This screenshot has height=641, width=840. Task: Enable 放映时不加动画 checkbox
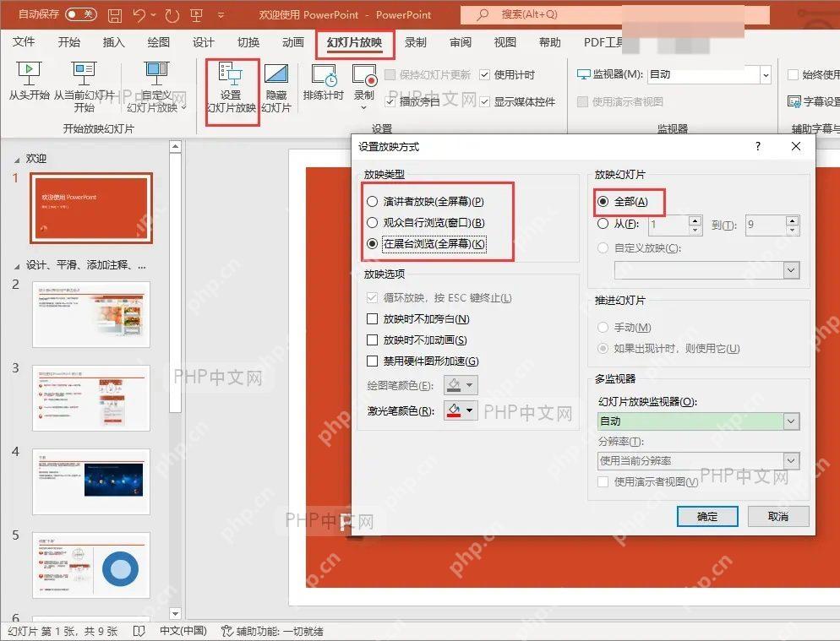point(373,340)
